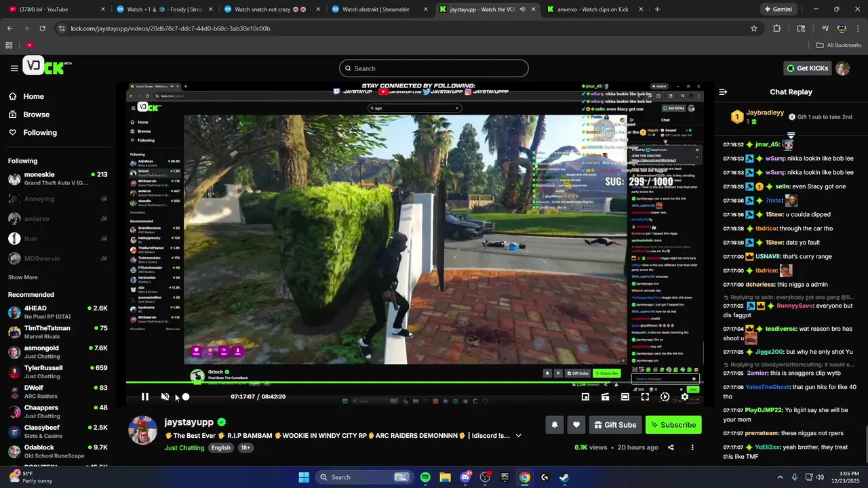Screen dimensions: 868x488
Task: Adjust the volume slider knob
Action: coord(186,396)
